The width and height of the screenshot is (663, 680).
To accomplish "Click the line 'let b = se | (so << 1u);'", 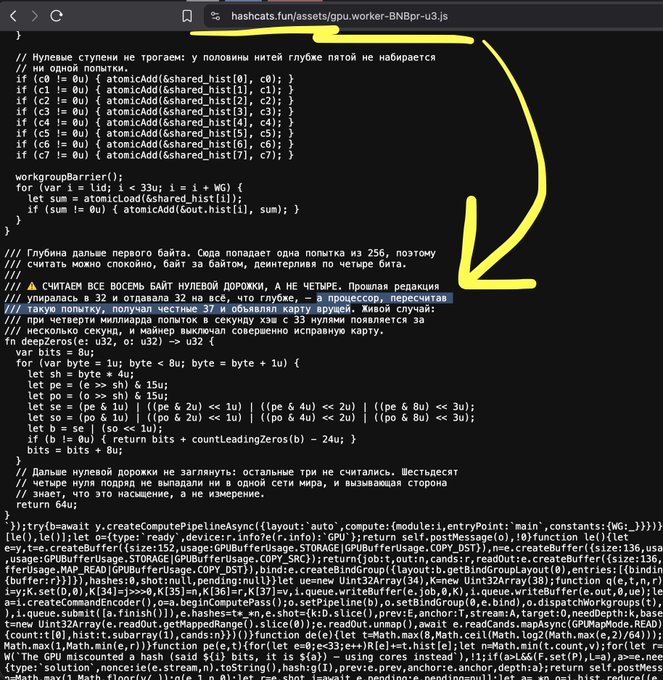I will point(95,428).
